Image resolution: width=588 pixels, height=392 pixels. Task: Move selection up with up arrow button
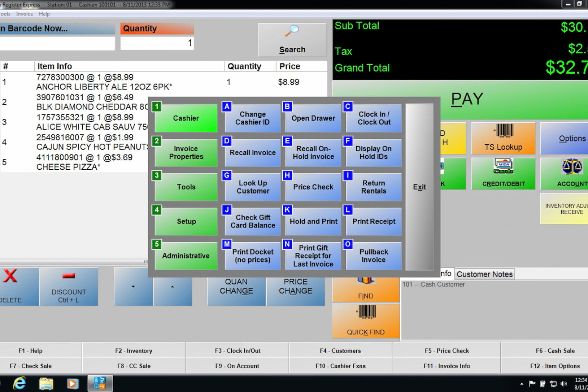point(172,287)
